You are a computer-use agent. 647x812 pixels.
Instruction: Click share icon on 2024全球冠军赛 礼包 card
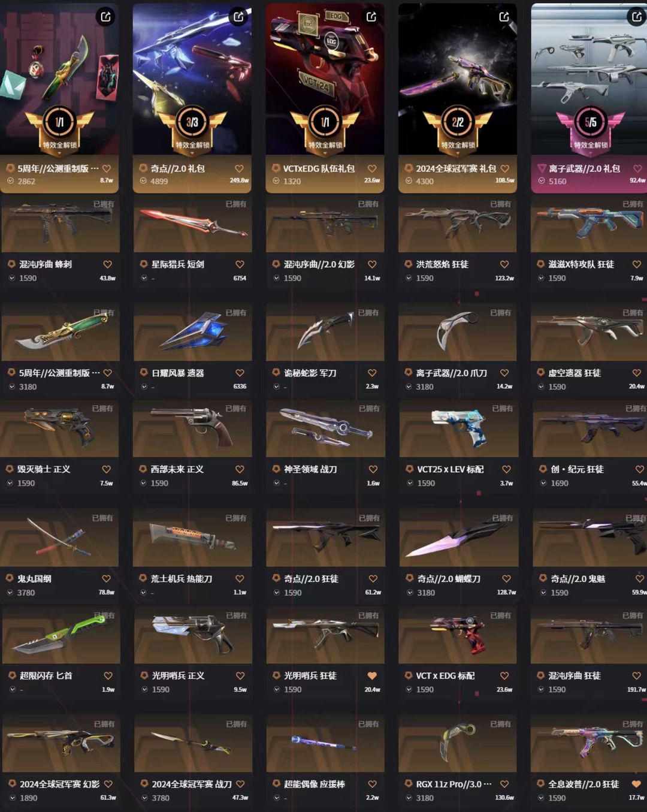click(x=504, y=17)
